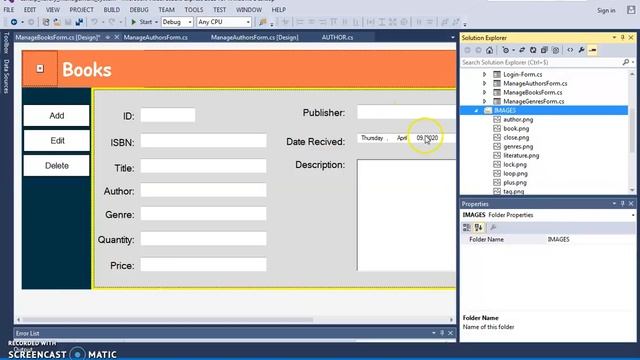Expand the Login-Form.cs tree node
Image resolution: width=640 pixels, height=360 pixels.
(484, 74)
